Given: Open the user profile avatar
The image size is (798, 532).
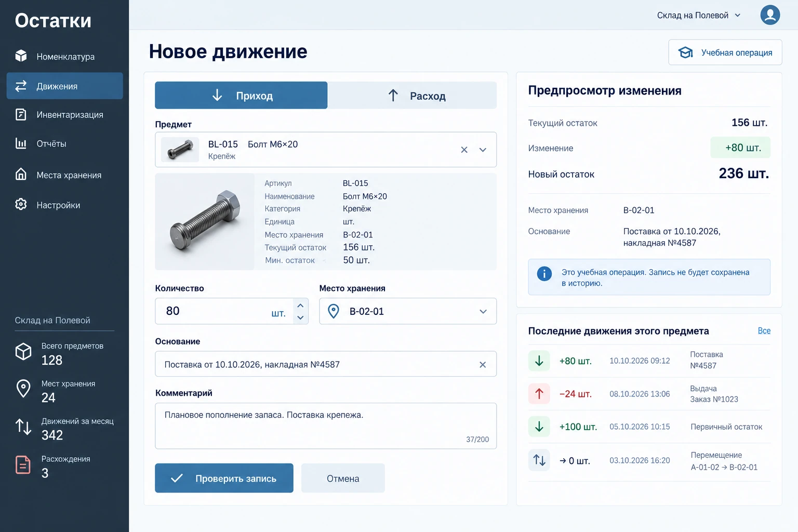Looking at the screenshot, I should (770, 15).
